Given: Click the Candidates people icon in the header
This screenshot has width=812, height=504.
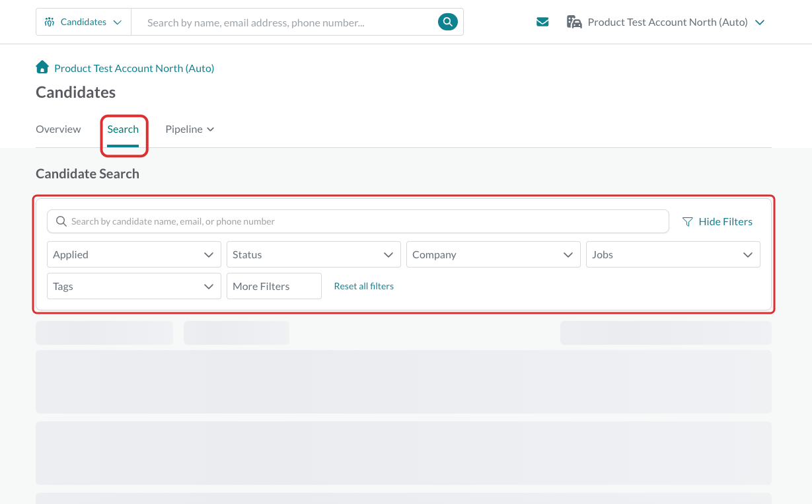Looking at the screenshot, I should point(50,22).
